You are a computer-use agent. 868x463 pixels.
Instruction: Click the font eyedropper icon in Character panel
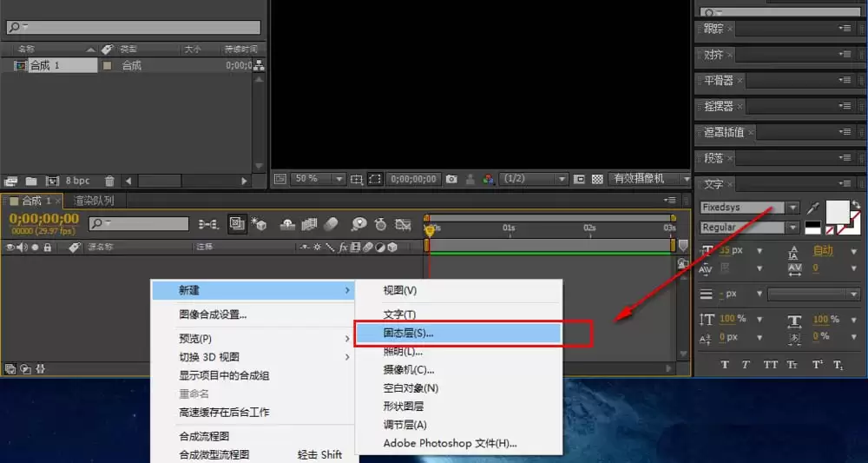812,208
